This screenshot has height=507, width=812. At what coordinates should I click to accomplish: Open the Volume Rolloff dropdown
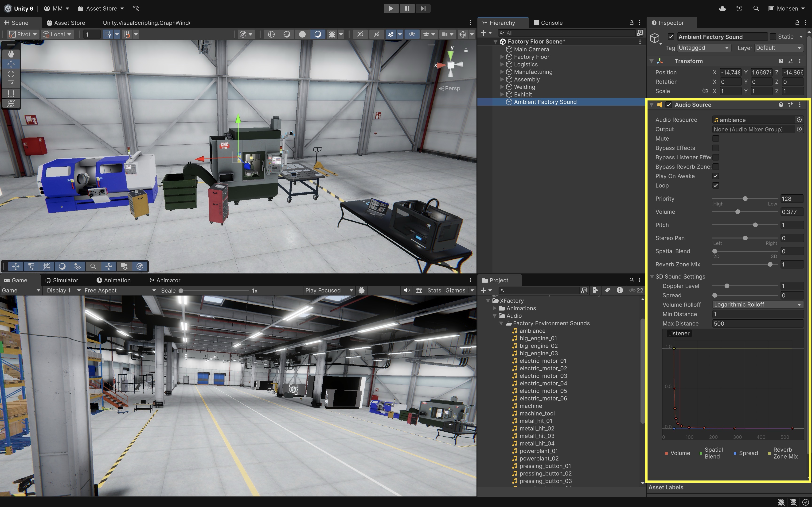(x=757, y=304)
